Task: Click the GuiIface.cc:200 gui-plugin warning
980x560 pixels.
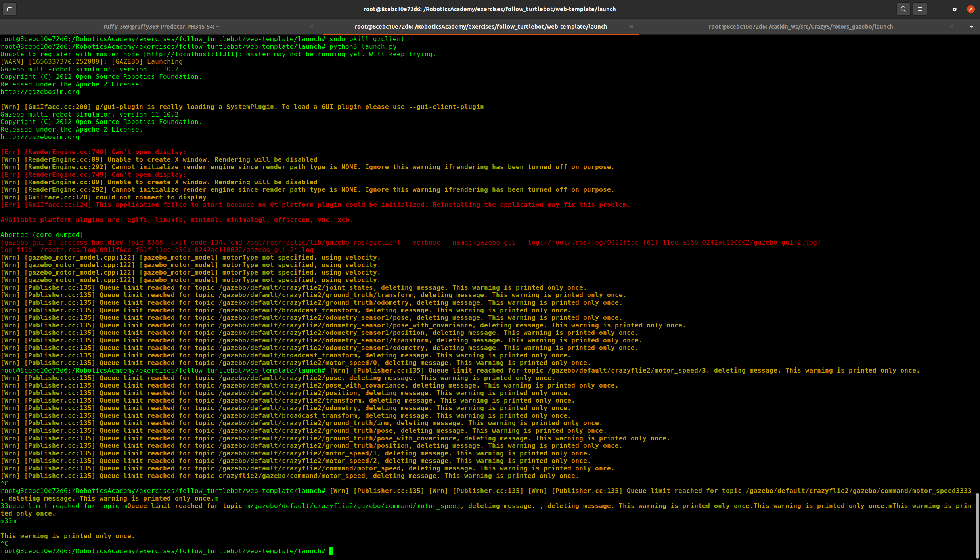Action: tap(242, 107)
